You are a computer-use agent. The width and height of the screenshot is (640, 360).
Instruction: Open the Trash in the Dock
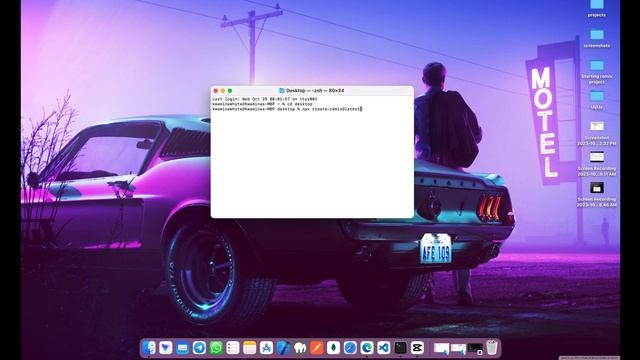point(492,347)
